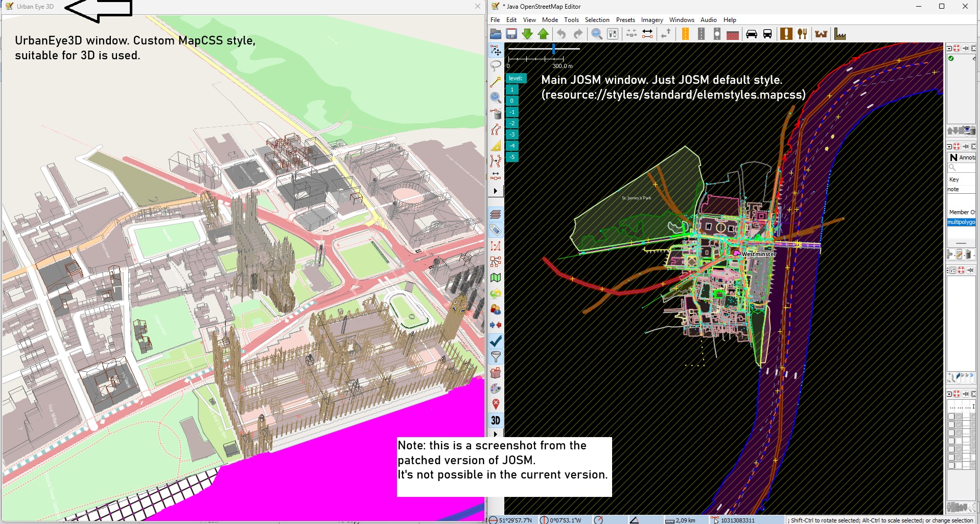Viewport: 980px width, 524px height.
Task: Expand more panel toggles arrow below 3D button
Action: 496,434
